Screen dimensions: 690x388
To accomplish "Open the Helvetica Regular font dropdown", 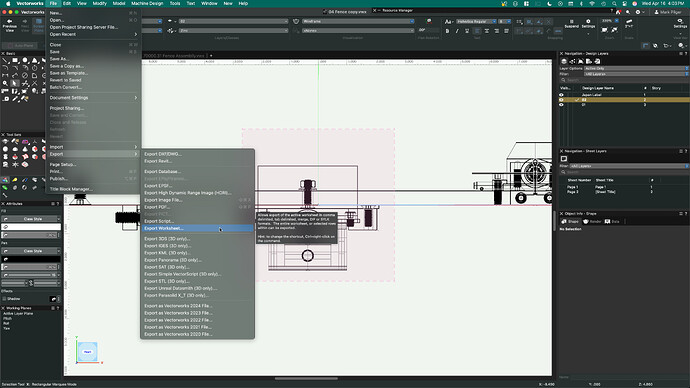I will tap(476, 21).
